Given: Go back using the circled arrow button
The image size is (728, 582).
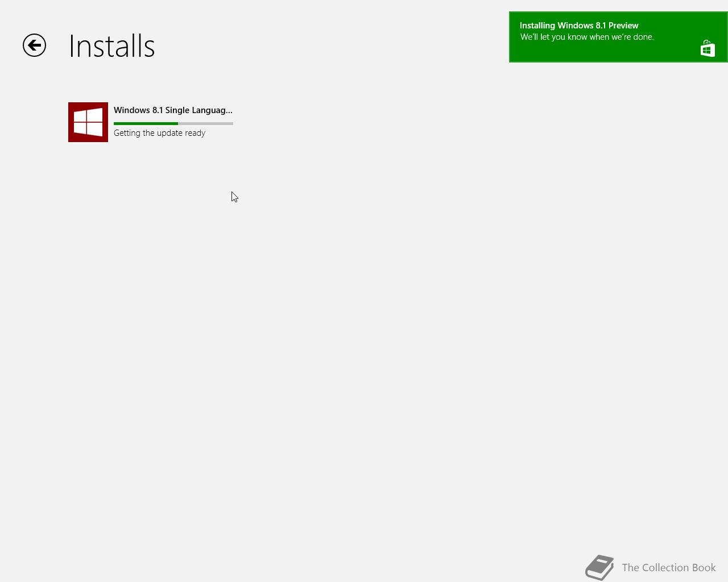Looking at the screenshot, I should (x=34, y=45).
